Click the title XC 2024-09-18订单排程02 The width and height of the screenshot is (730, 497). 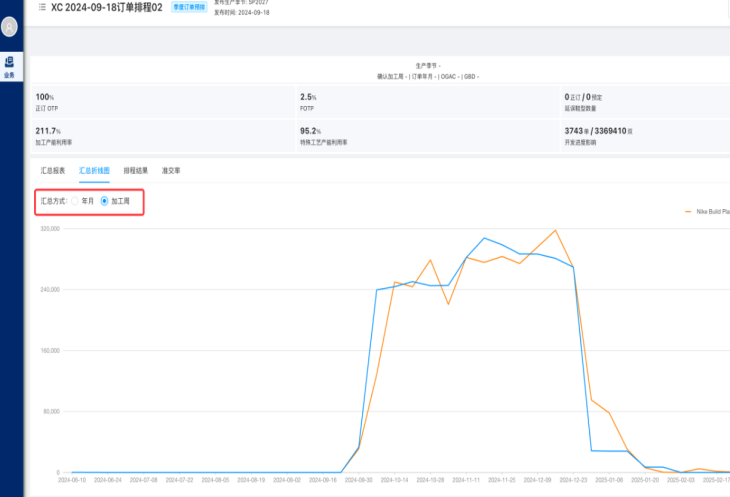tap(107, 7)
